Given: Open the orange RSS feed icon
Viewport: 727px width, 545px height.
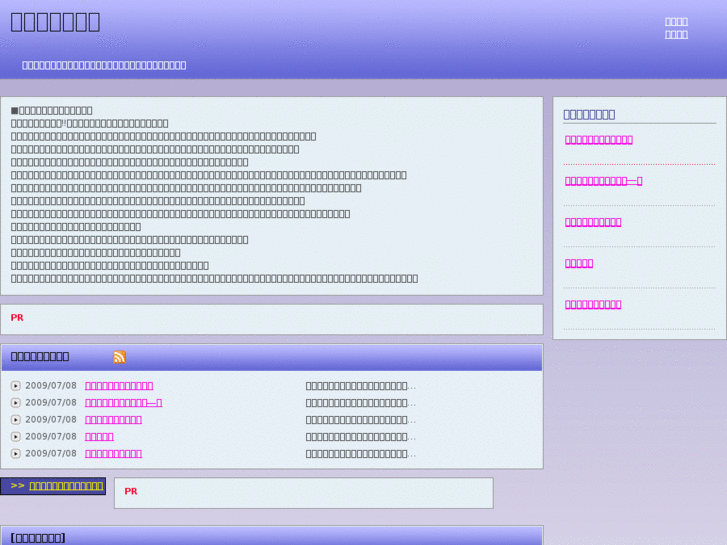Looking at the screenshot, I should pyautogui.click(x=119, y=357).
